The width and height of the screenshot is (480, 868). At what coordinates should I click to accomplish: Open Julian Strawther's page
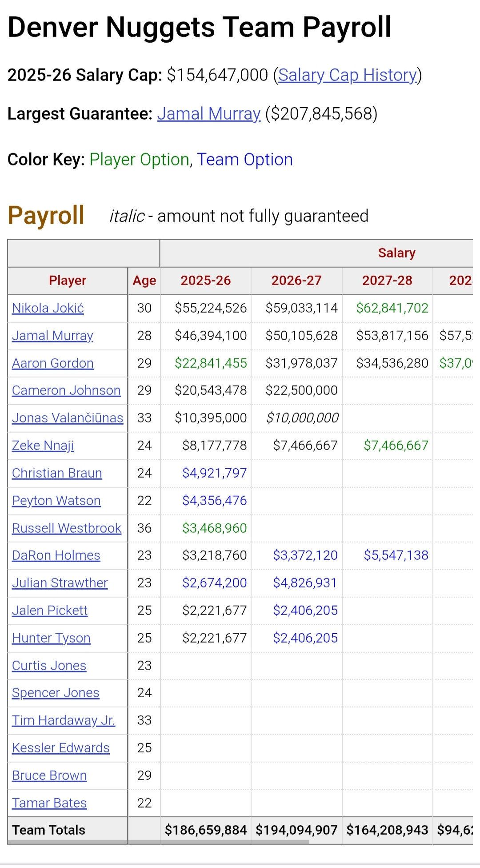coord(60,583)
